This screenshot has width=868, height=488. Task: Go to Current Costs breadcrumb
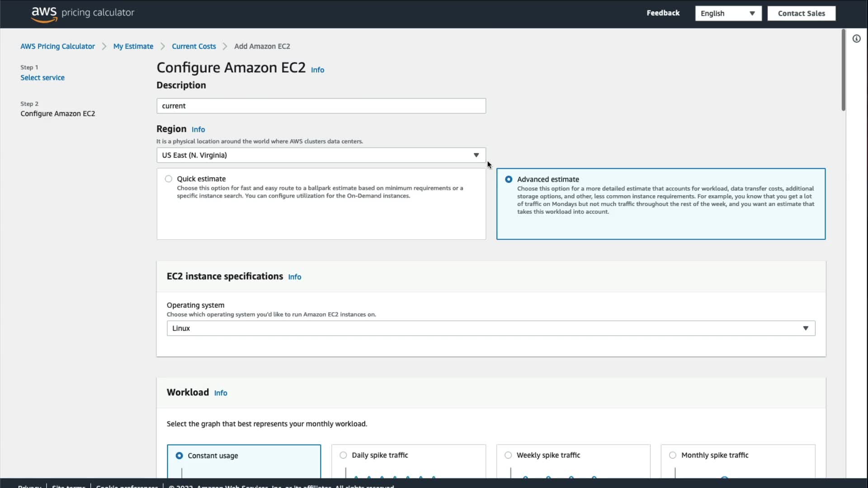193,47
